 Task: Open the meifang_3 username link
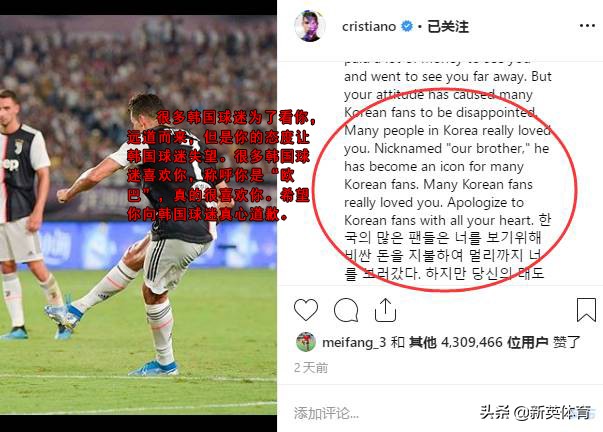[354, 342]
